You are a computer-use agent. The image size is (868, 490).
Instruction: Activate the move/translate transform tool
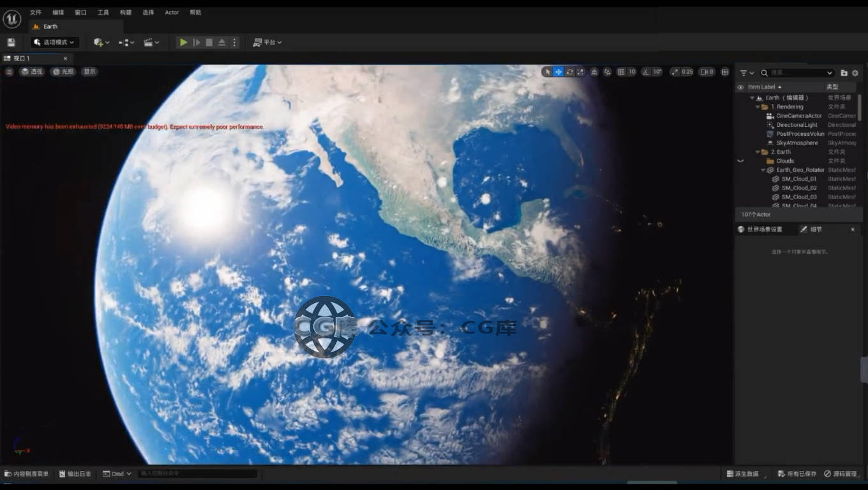558,72
